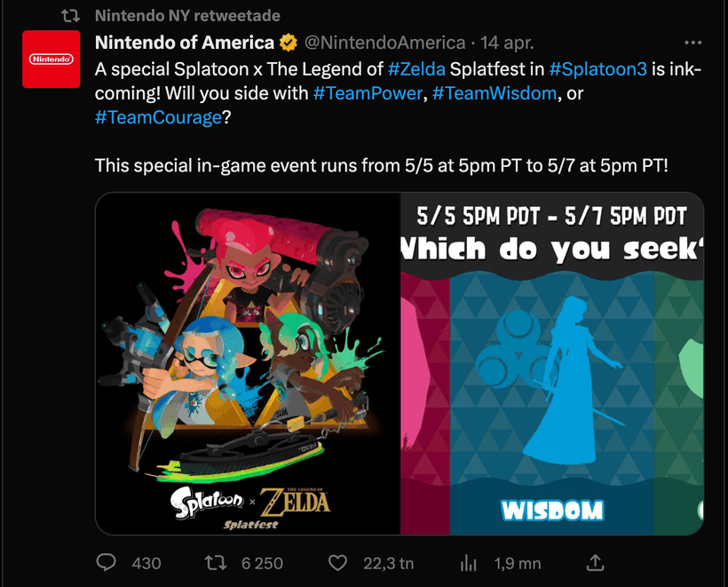Open the #Zelda hashtag
The width and height of the screenshot is (728, 587).
coord(416,69)
